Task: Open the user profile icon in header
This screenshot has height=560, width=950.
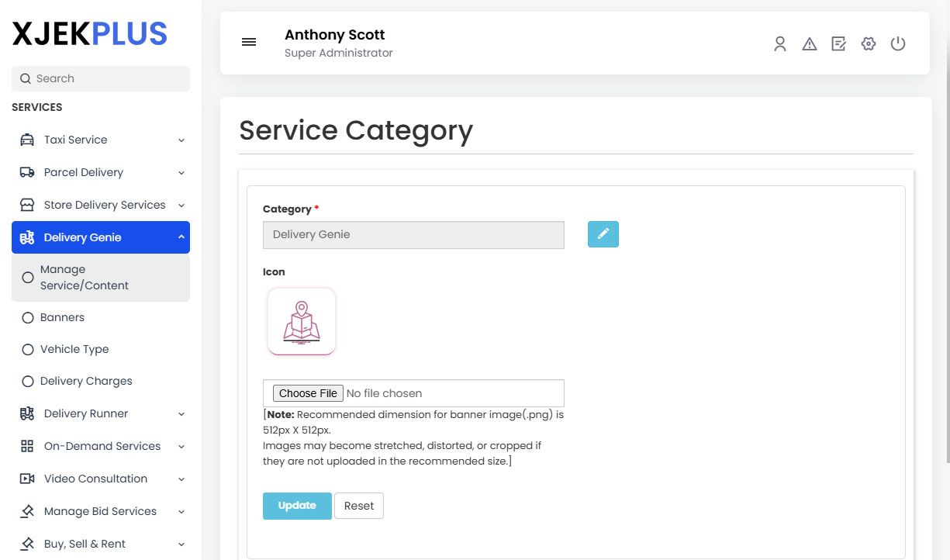Action: click(779, 44)
